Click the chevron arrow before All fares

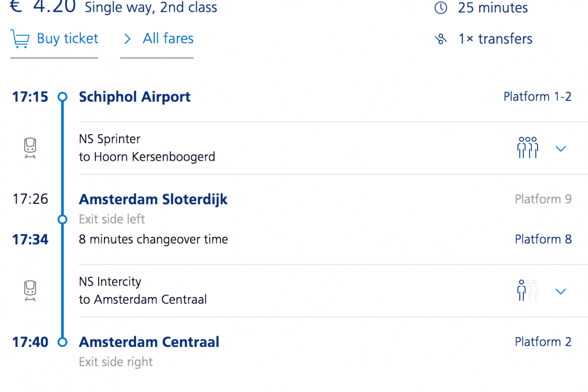127,39
